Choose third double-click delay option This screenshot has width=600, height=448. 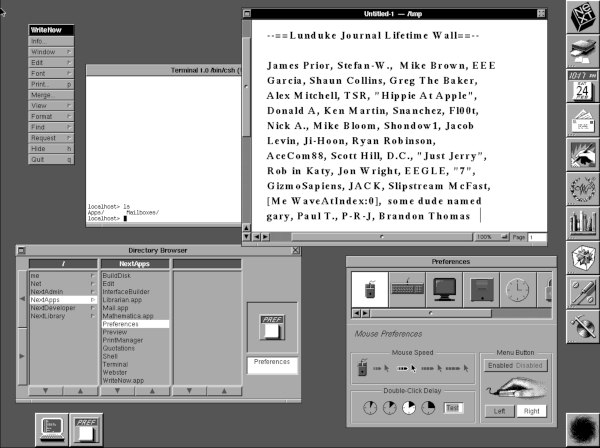click(x=409, y=408)
